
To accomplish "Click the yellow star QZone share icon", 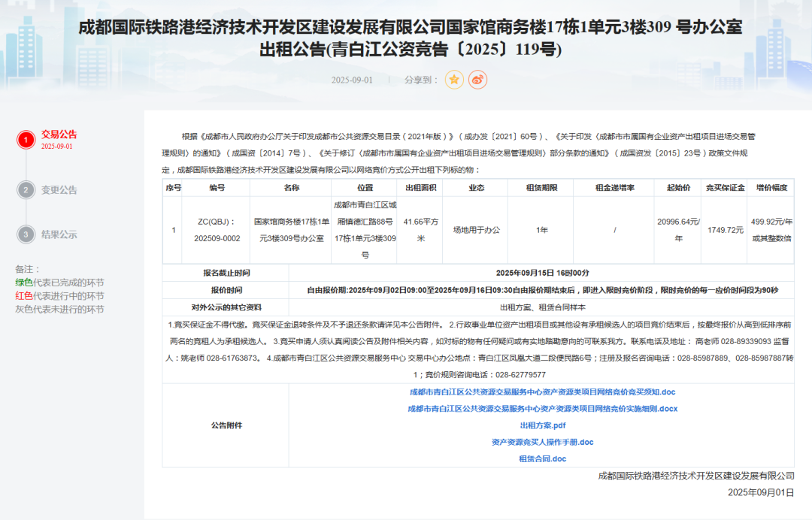I will [x=454, y=80].
